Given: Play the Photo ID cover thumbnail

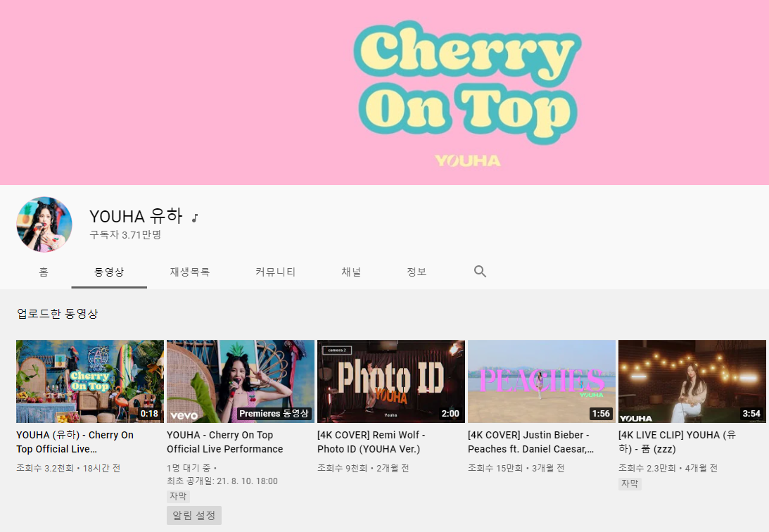Looking at the screenshot, I should click(x=391, y=381).
